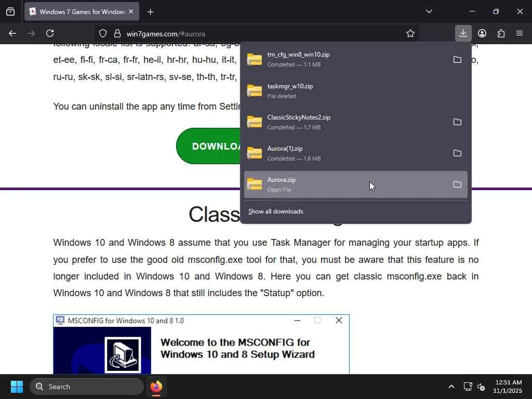
Task: Restore down the Firefox window
Action: coord(496,11)
